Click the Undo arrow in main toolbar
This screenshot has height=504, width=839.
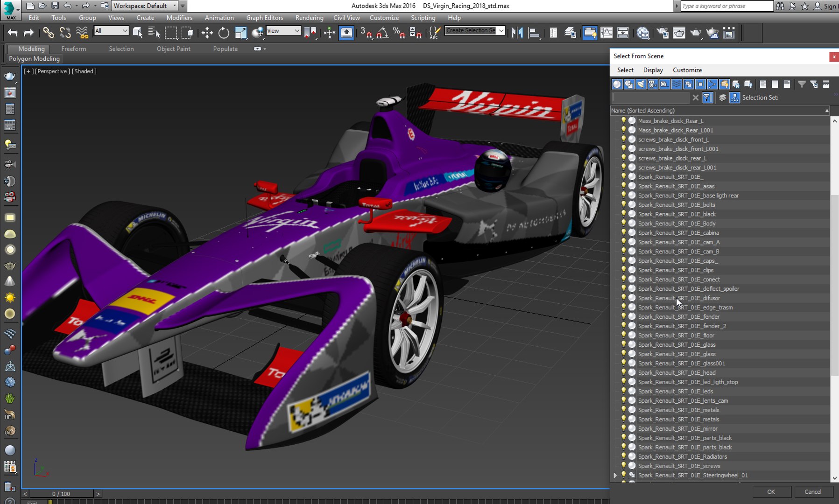(x=13, y=33)
